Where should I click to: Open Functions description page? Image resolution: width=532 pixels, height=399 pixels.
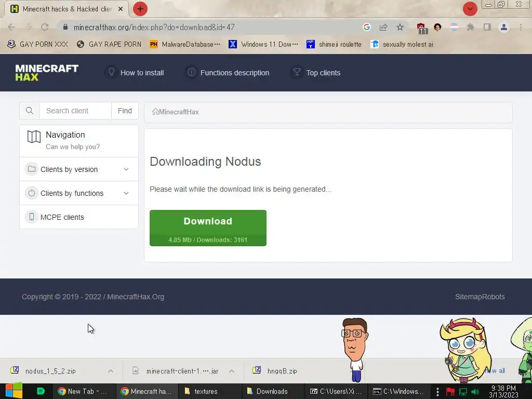click(x=234, y=73)
